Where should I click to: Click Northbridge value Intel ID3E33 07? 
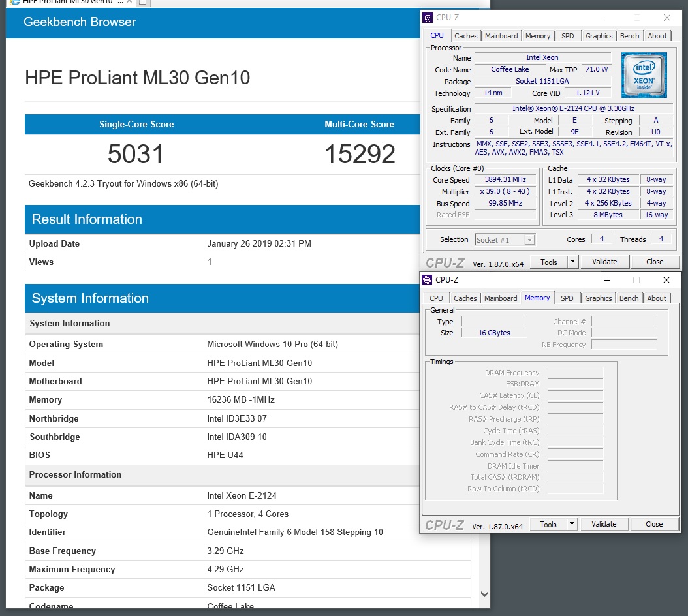tap(236, 418)
